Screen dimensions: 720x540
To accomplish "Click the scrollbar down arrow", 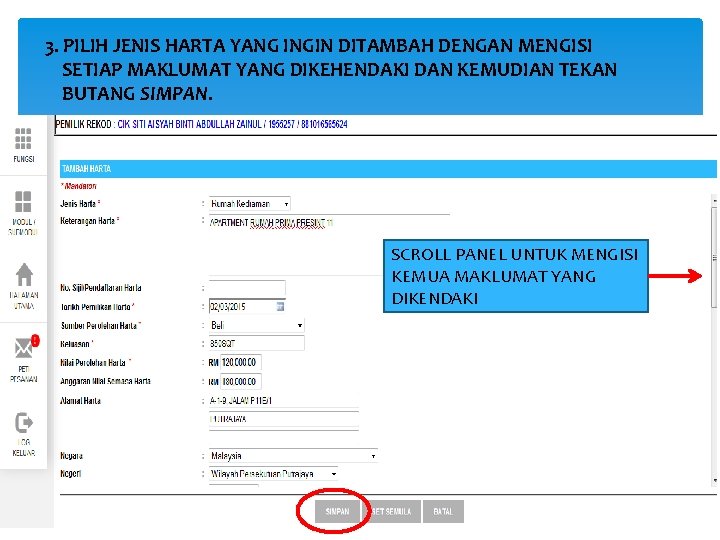I will (714, 480).
